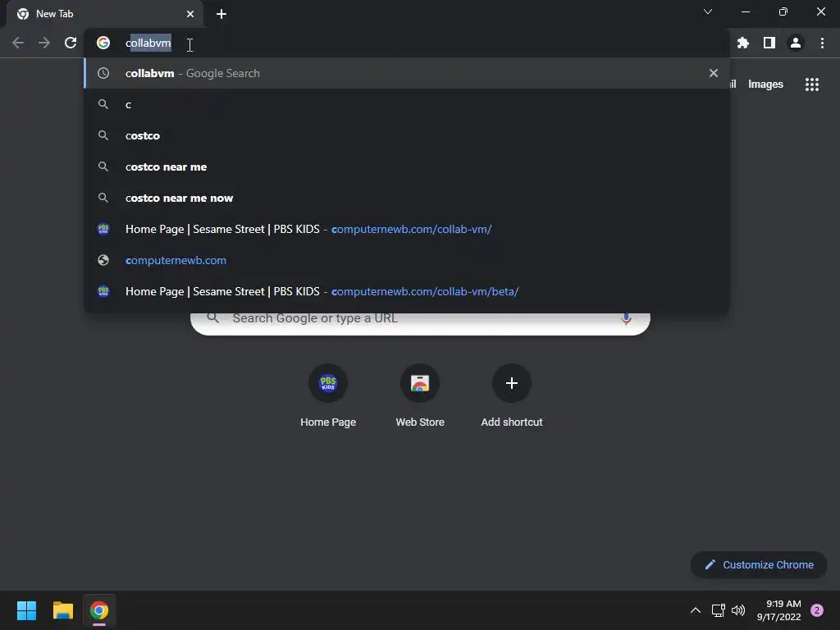The image size is (840, 630).
Task: Open the volume speaker tray icon
Action: click(x=738, y=610)
